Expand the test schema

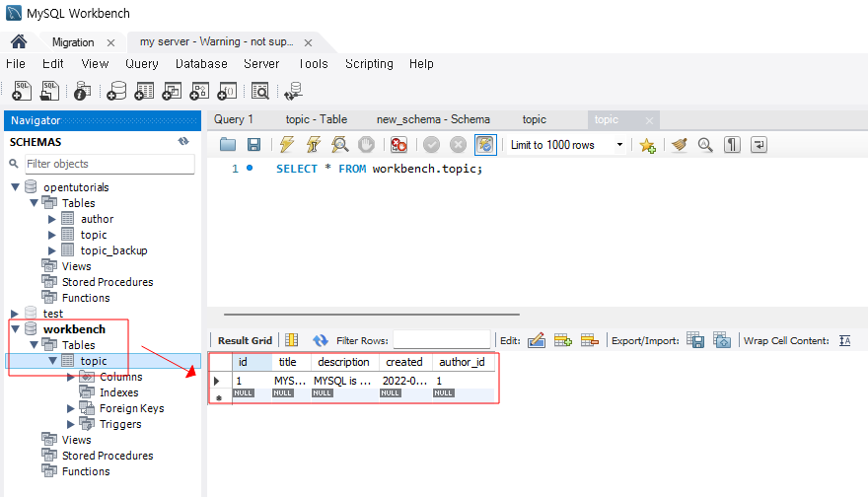click(x=15, y=314)
